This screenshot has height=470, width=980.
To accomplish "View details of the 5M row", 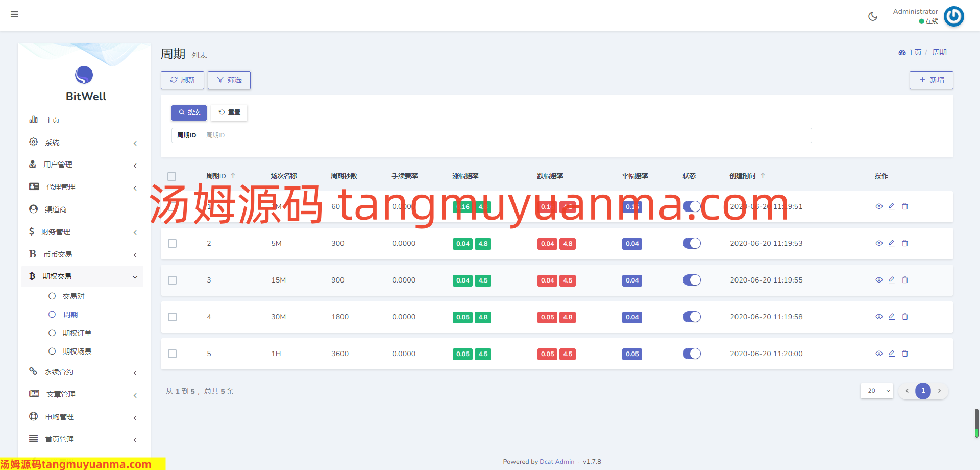I will coord(879,243).
